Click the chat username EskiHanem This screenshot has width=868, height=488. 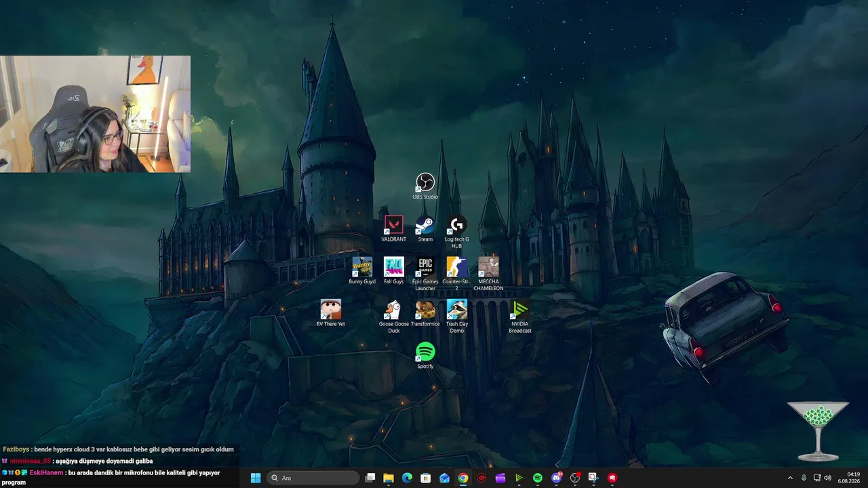tap(45, 472)
